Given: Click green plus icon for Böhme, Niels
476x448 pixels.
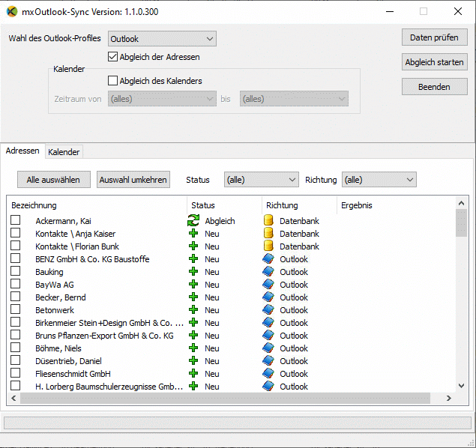Looking at the screenshot, I should pyautogui.click(x=193, y=348).
